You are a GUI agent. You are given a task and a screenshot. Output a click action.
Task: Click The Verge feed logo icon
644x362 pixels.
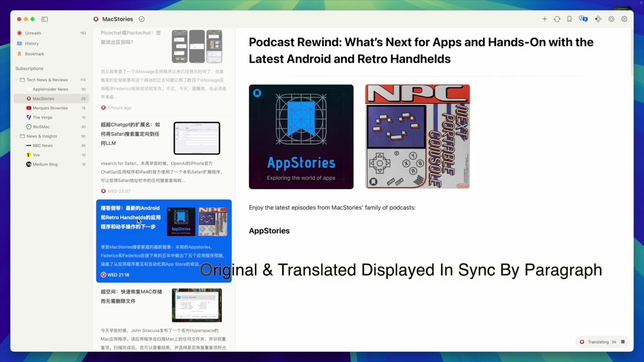tap(29, 118)
